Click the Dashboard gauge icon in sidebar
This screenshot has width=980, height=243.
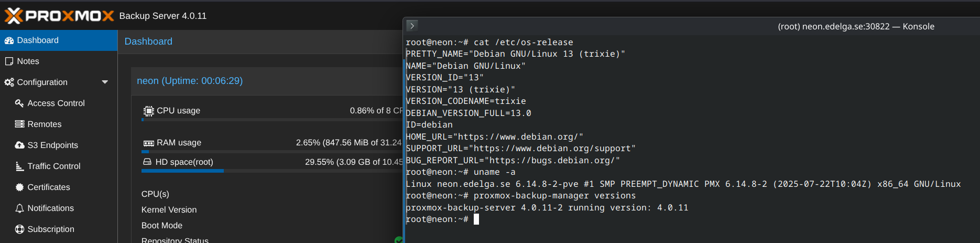[x=9, y=40]
